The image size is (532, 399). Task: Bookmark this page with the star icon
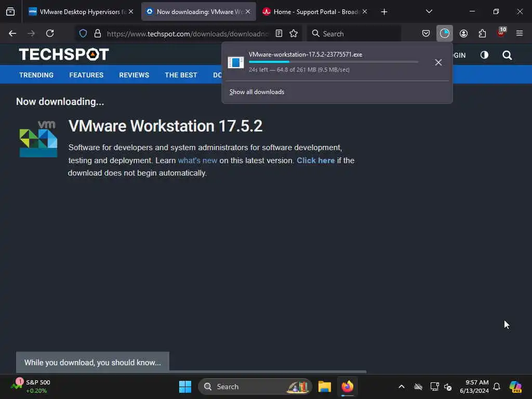tap(294, 33)
